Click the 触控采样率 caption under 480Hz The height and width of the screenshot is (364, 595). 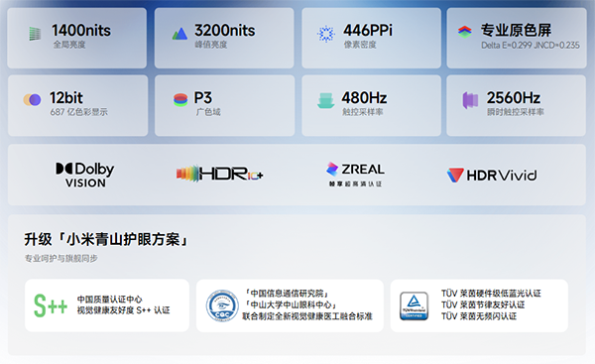pyautogui.click(x=363, y=112)
